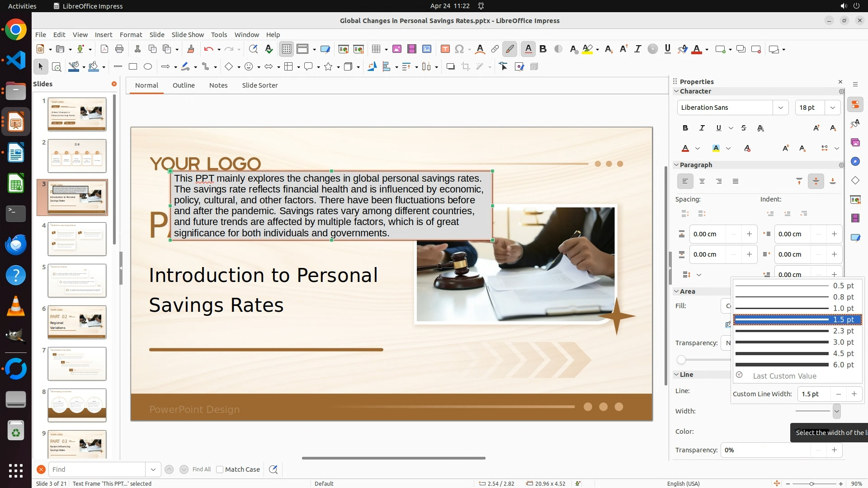The height and width of the screenshot is (488, 868).
Task: Expand the font size dropdown
Action: pyautogui.click(x=832, y=108)
